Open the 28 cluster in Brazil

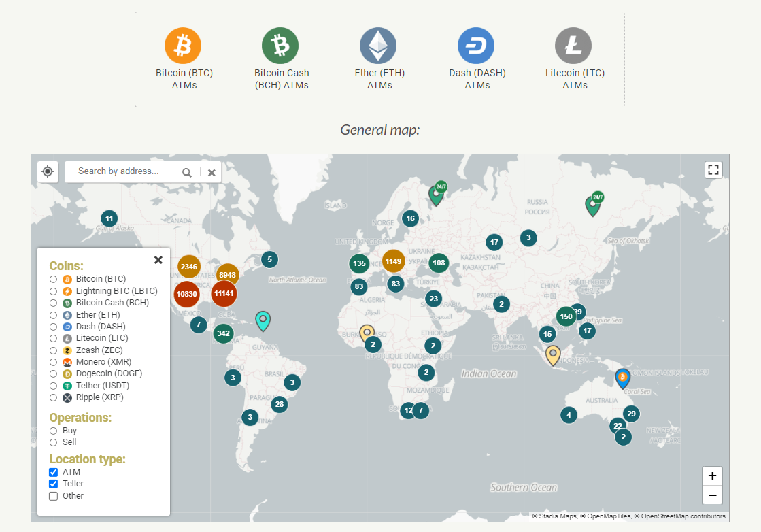pyautogui.click(x=280, y=404)
